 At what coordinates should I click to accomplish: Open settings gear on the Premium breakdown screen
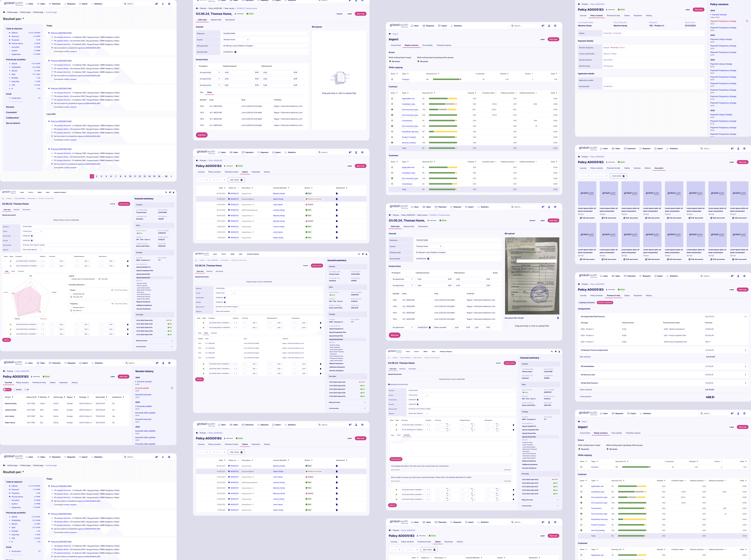point(744,276)
